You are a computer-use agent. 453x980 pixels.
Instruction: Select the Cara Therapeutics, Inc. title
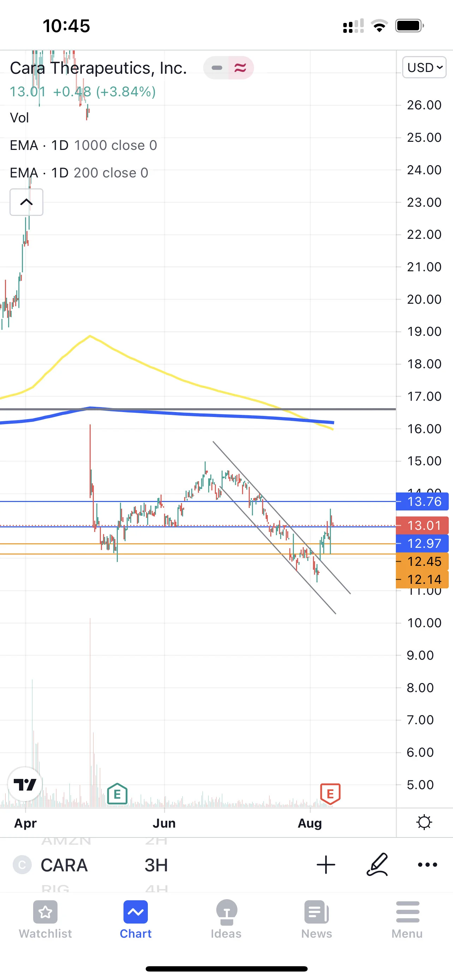pos(98,68)
